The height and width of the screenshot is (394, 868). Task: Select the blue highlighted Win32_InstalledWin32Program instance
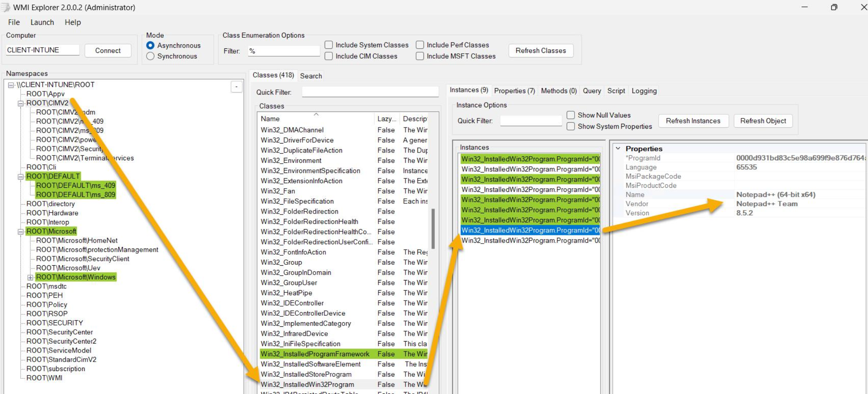530,230
